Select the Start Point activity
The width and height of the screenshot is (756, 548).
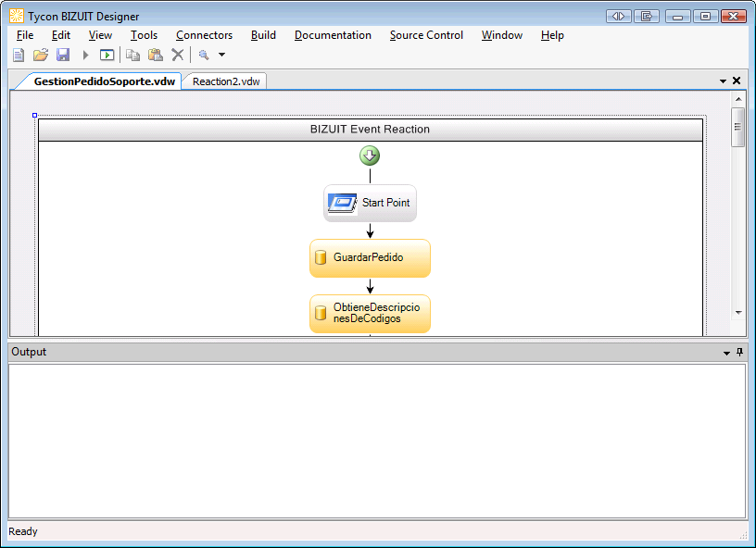[x=370, y=204]
